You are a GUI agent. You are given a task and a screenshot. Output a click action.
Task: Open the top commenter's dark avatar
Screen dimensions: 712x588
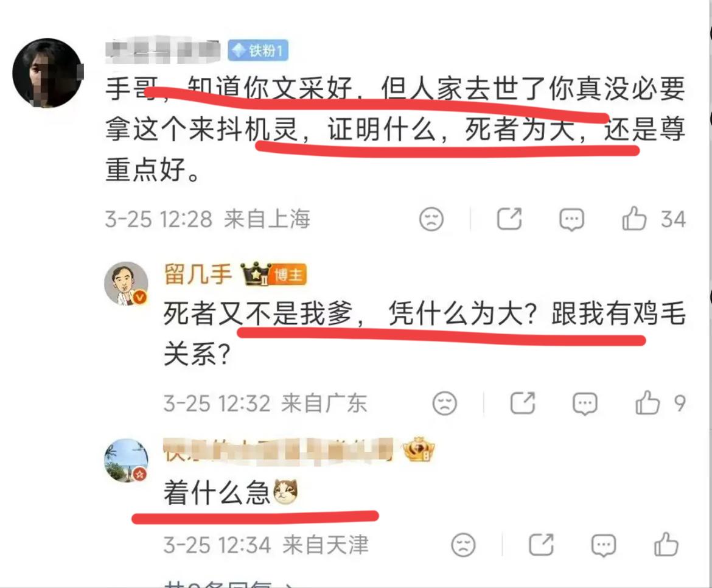47,73
